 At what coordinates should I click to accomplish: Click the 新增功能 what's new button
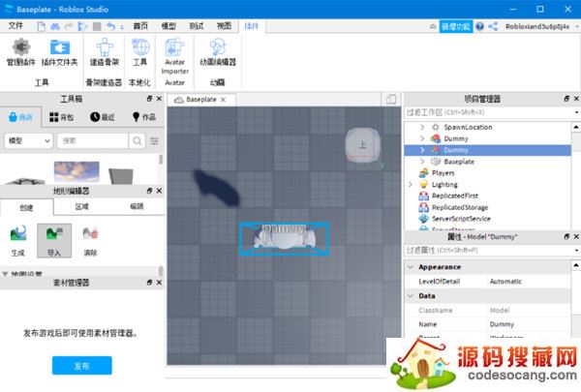[456, 27]
